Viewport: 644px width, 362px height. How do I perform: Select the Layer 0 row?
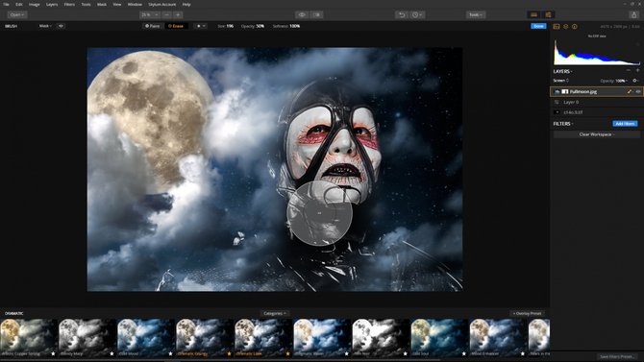point(596,102)
